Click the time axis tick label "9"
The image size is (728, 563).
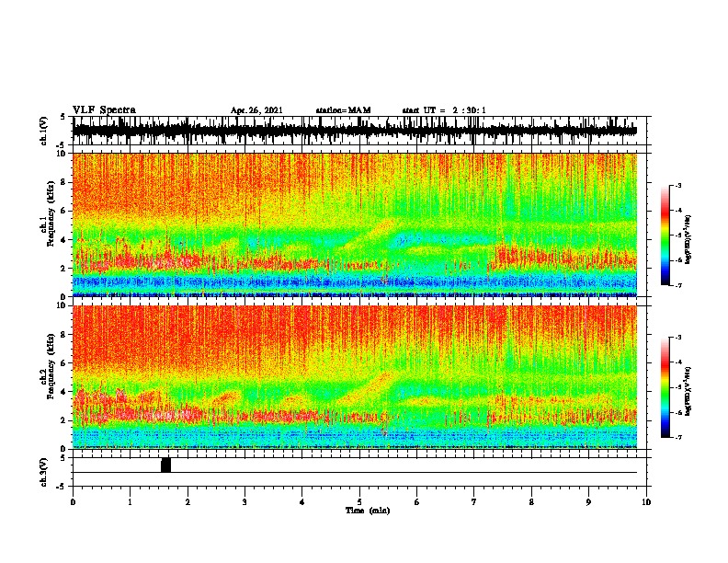[588, 502]
